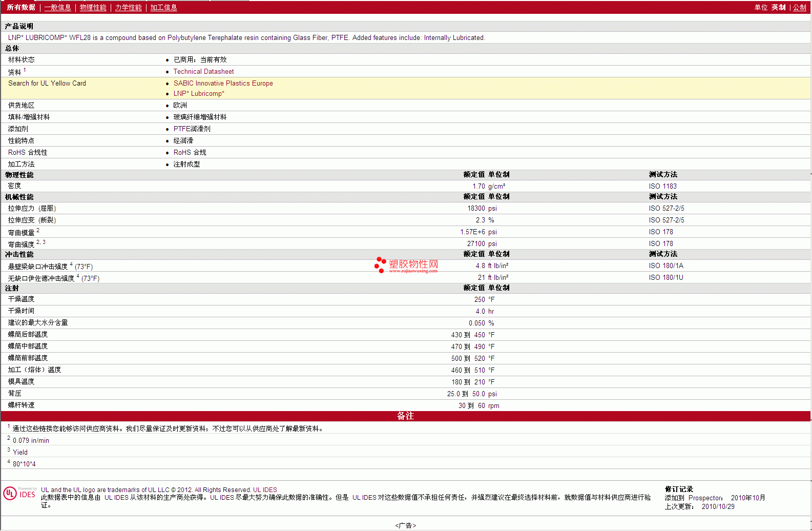The height and width of the screenshot is (531, 812).
Task: Click the ISO 180/1U test method
Action: click(666, 278)
